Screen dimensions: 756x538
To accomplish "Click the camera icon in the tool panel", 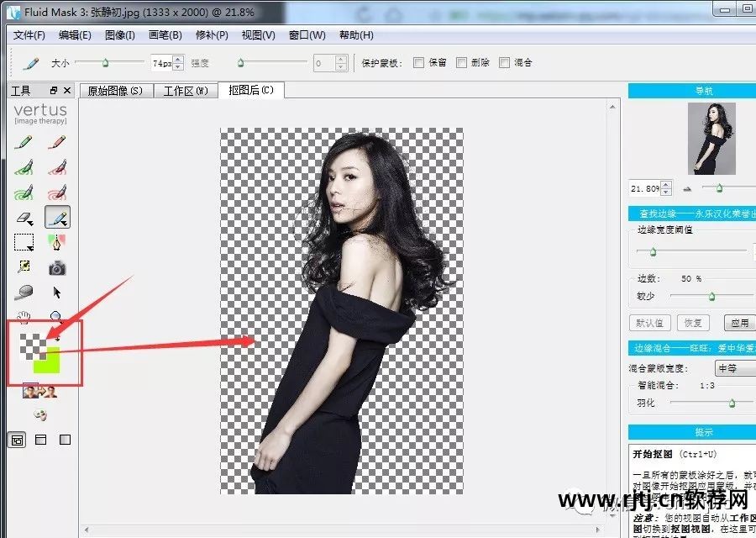I will click(x=57, y=267).
